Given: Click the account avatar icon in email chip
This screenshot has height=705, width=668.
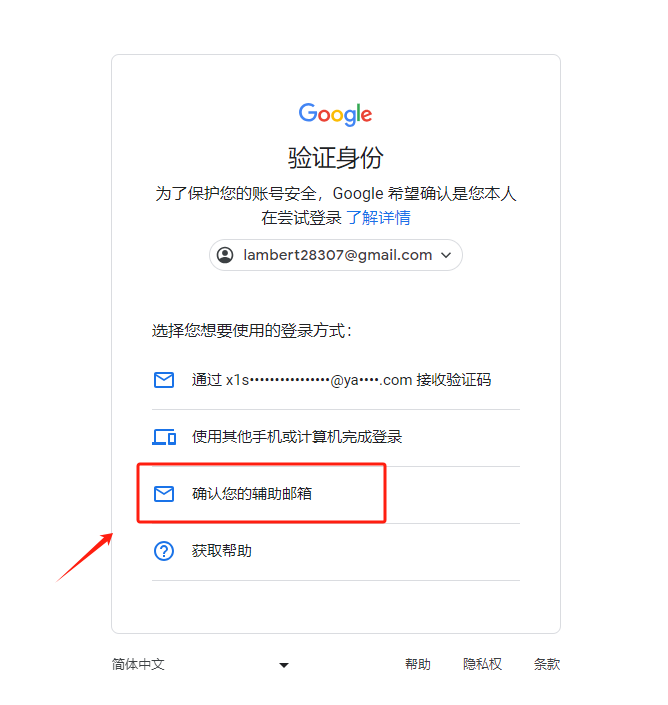Looking at the screenshot, I should tap(225, 255).
